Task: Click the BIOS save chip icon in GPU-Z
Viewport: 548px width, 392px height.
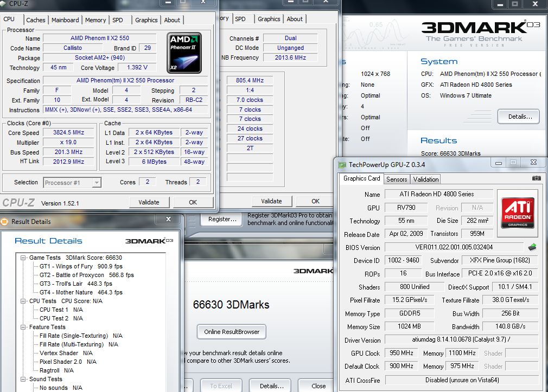Action: [532, 247]
